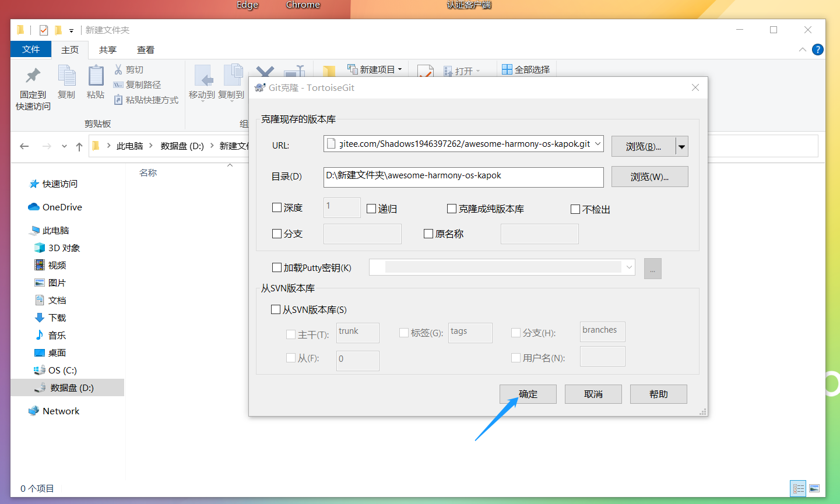Open Downloads folder in sidebar
Image resolution: width=840 pixels, height=504 pixels.
point(50,318)
